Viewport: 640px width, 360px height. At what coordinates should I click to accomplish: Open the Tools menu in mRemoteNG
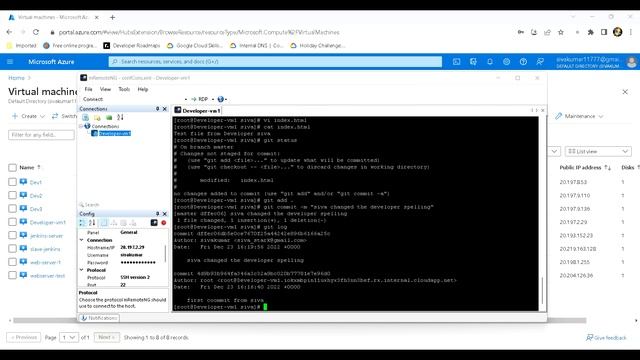[124, 89]
